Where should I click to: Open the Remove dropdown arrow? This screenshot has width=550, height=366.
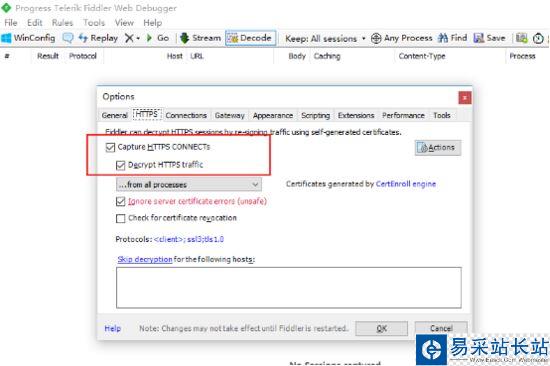138,38
